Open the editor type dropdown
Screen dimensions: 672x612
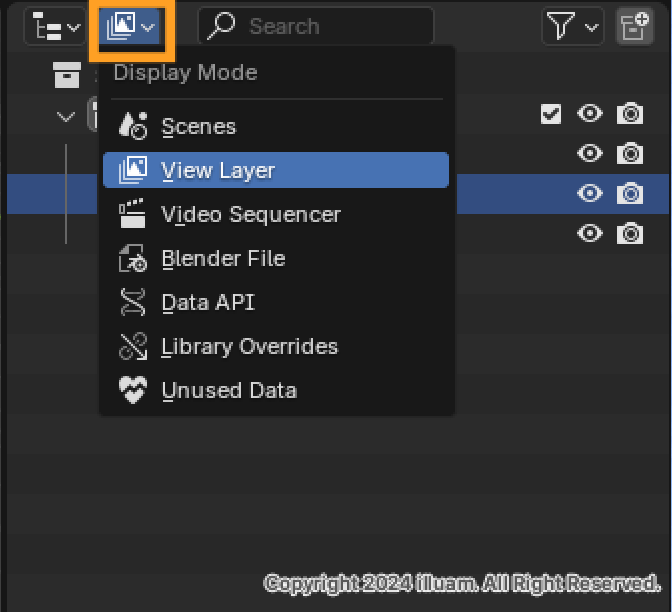click(56, 27)
